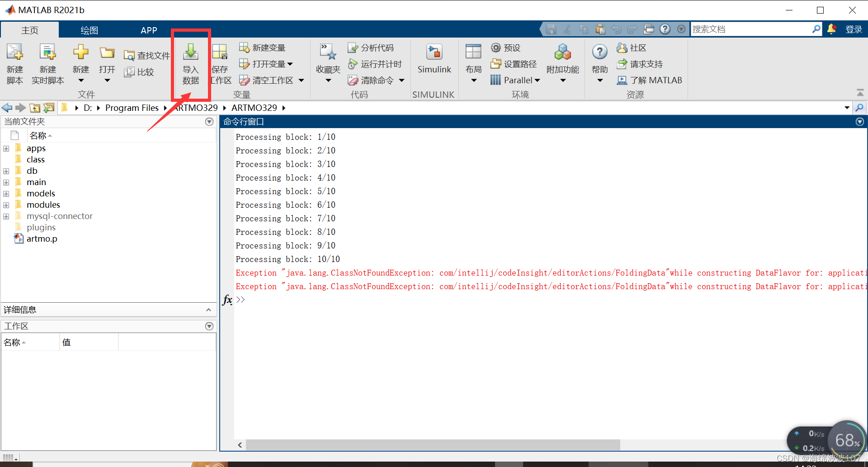Viewport: 868px width, 467px height.
Task: Click the Sign In (登录) button
Action: (x=854, y=29)
